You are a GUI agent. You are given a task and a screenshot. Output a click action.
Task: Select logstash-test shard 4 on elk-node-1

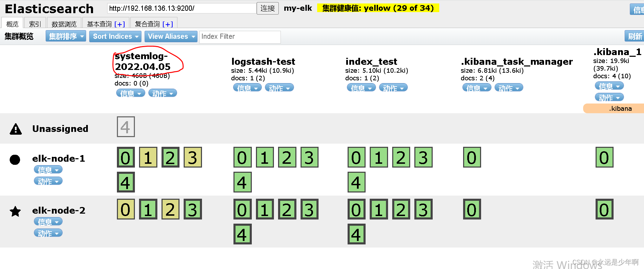coord(242,182)
